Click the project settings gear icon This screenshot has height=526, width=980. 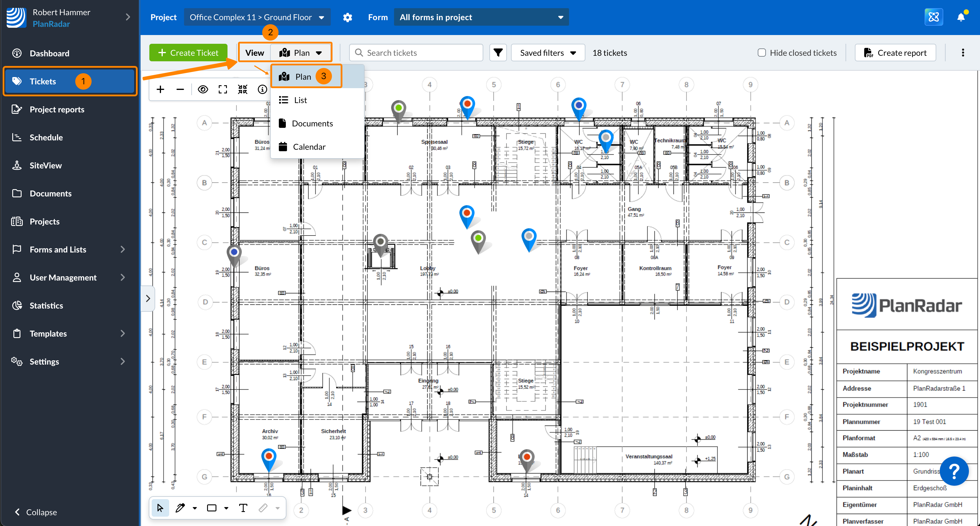pos(347,18)
